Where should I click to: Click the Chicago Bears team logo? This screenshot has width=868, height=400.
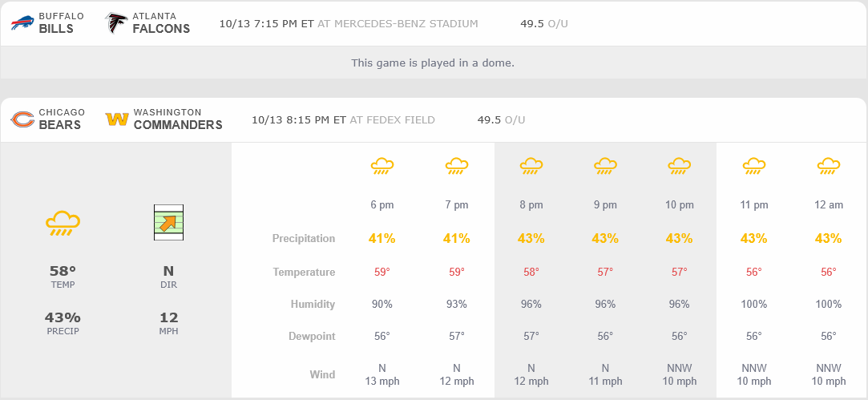pyautogui.click(x=22, y=119)
